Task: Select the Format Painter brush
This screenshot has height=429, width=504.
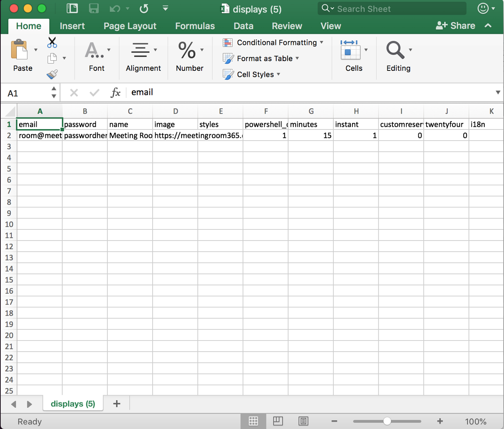Action: [x=53, y=74]
